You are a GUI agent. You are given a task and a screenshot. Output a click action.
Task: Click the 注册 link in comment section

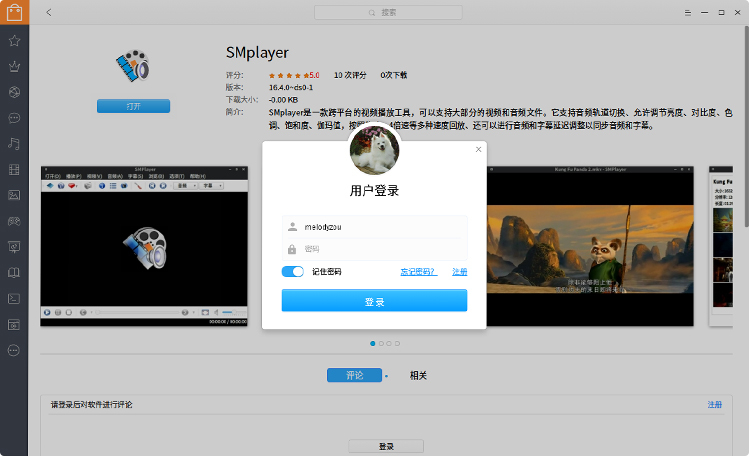point(715,404)
